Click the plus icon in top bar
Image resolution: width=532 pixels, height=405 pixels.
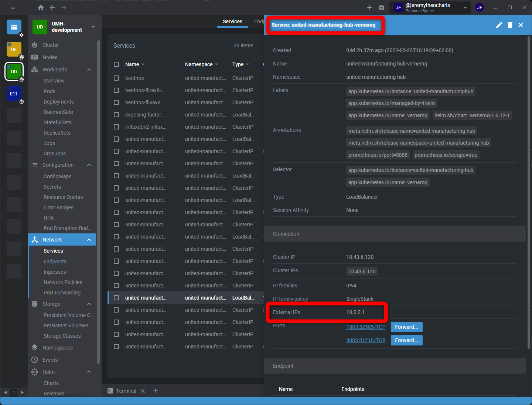click(x=369, y=7)
